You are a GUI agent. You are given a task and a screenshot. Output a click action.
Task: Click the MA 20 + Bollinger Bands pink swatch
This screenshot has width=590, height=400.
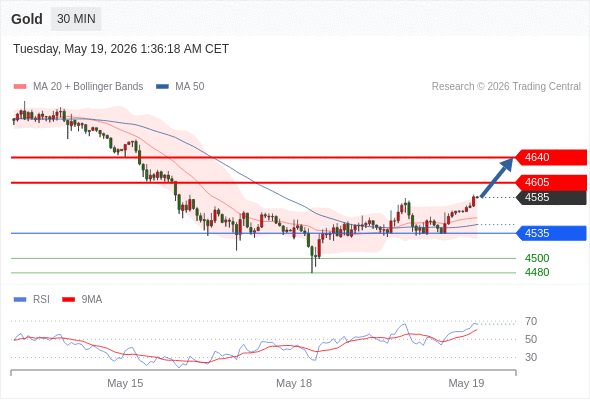[x=20, y=87]
